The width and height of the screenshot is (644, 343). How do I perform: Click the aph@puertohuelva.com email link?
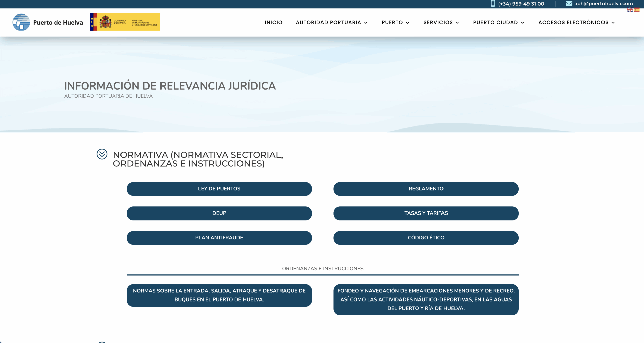603,4
